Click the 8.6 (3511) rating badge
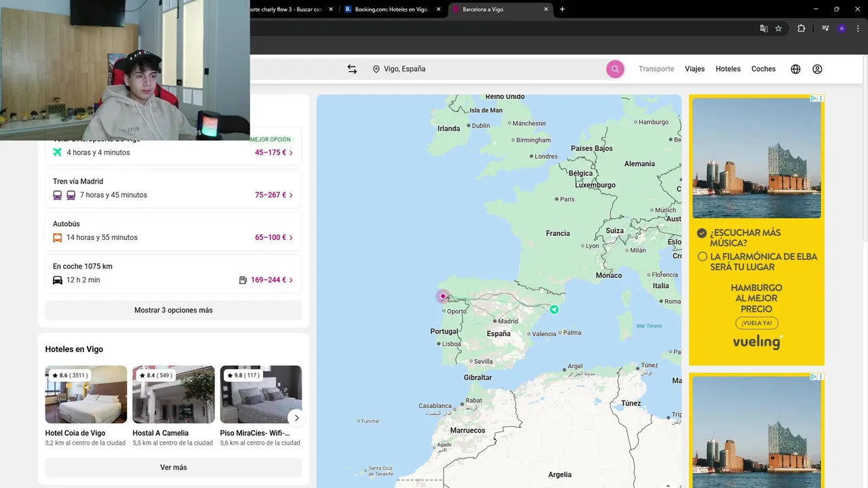Viewport: 868px width, 488px height. pos(70,375)
